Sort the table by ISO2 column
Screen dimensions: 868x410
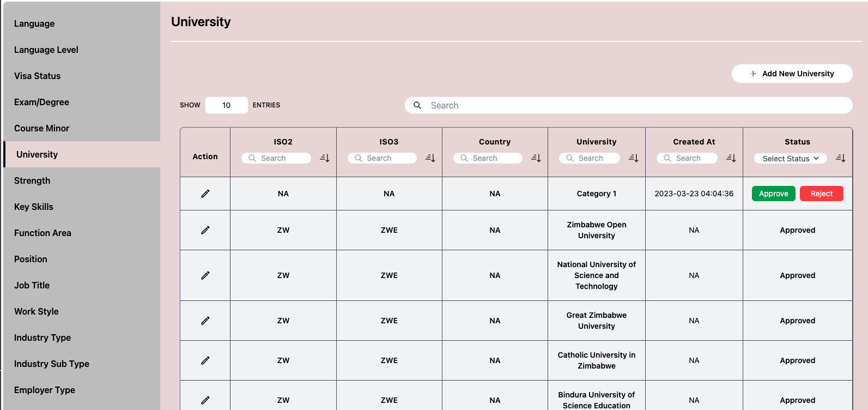(x=325, y=158)
